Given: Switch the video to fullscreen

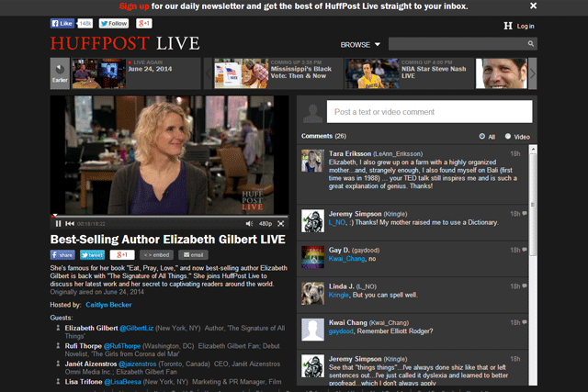Looking at the screenshot, I should [280, 224].
